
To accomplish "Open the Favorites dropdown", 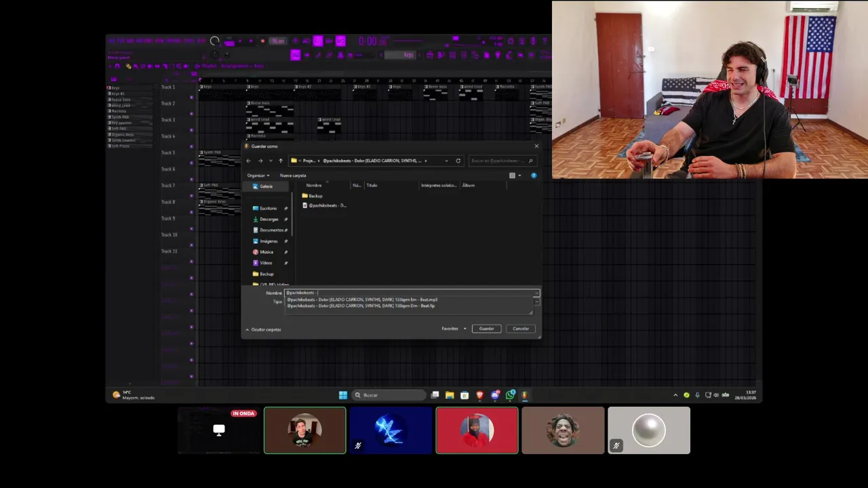I will click(454, 329).
